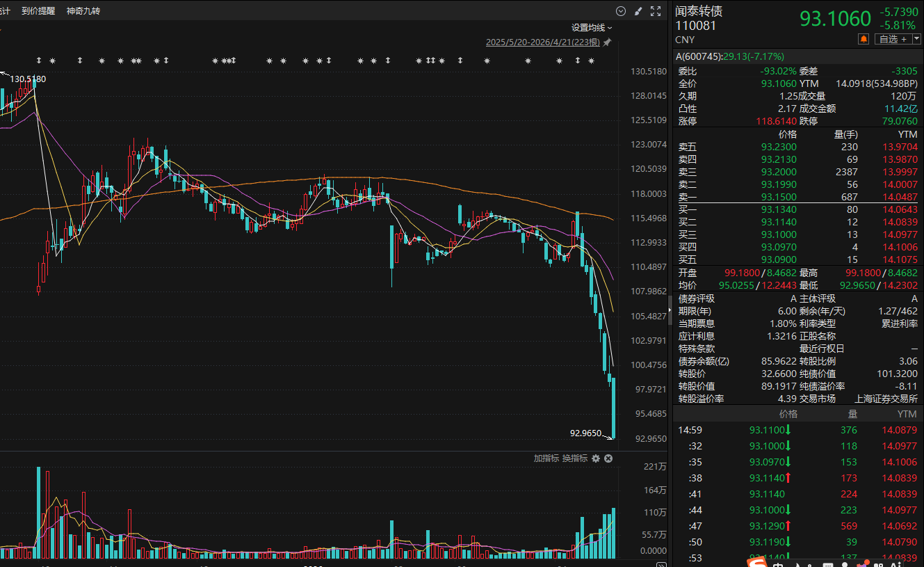Click the :50 tick price 93.1190

click(767, 542)
